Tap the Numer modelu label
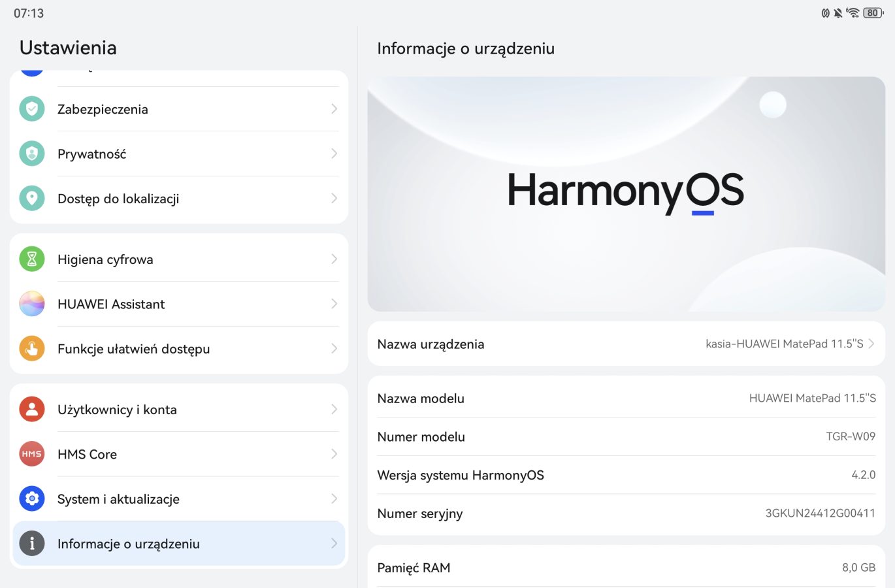Viewport: 895px width, 588px height. (x=421, y=437)
